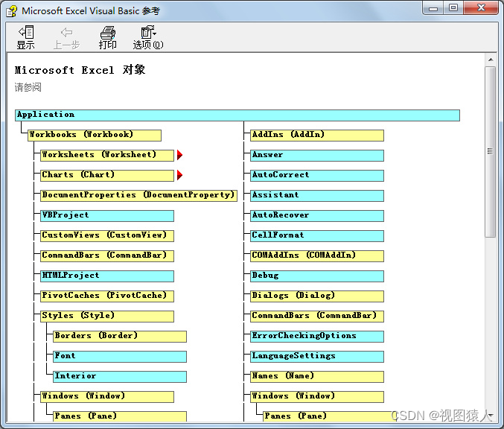Open PivotCaches (PivotCache) object

pyautogui.click(x=107, y=296)
